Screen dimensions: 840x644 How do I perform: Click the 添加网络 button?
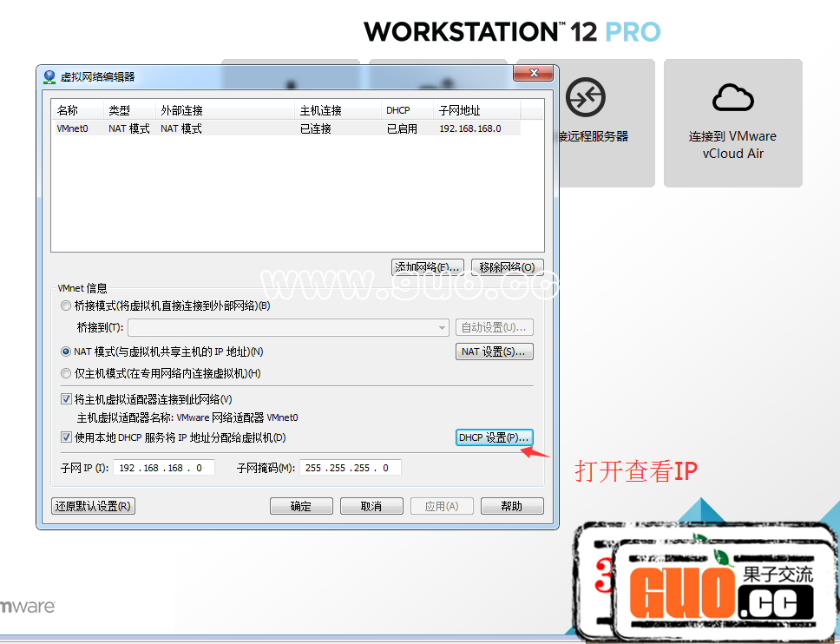(428, 267)
